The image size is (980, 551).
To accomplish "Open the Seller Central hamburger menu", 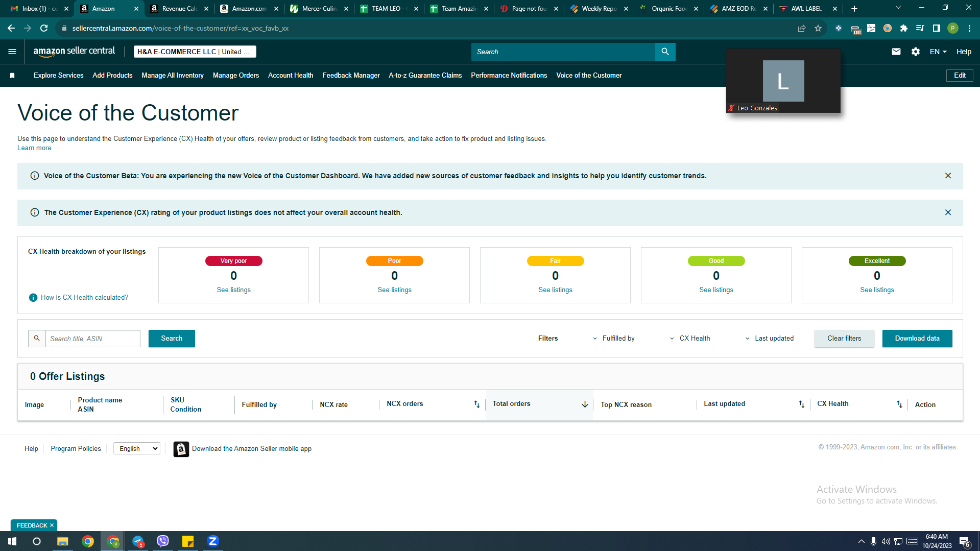I will pos(12,52).
